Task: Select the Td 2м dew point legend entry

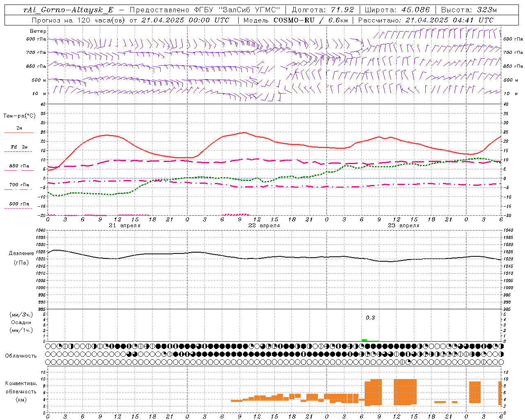Action: (x=19, y=148)
